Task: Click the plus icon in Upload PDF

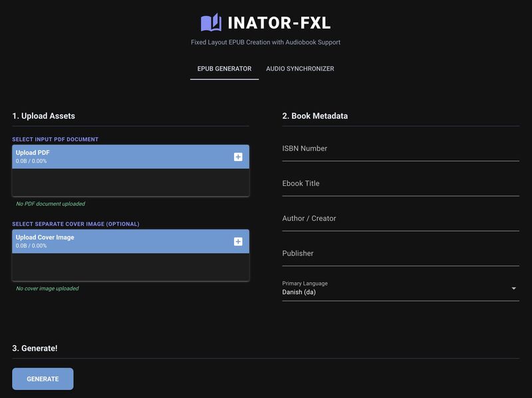Action: pos(238,157)
